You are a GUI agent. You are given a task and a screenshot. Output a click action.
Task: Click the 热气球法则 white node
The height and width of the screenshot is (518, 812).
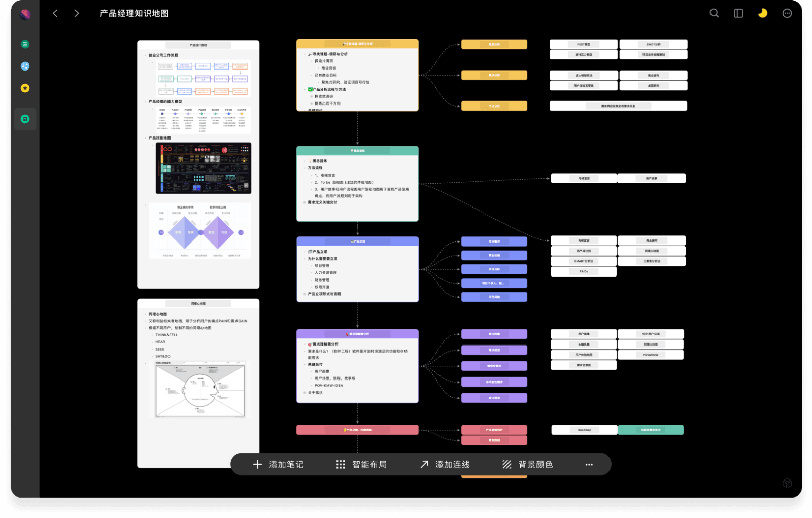pos(584,251)
